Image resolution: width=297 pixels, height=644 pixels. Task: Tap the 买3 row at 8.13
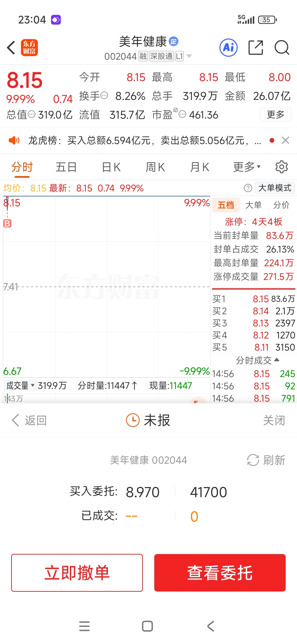point(254,323)
